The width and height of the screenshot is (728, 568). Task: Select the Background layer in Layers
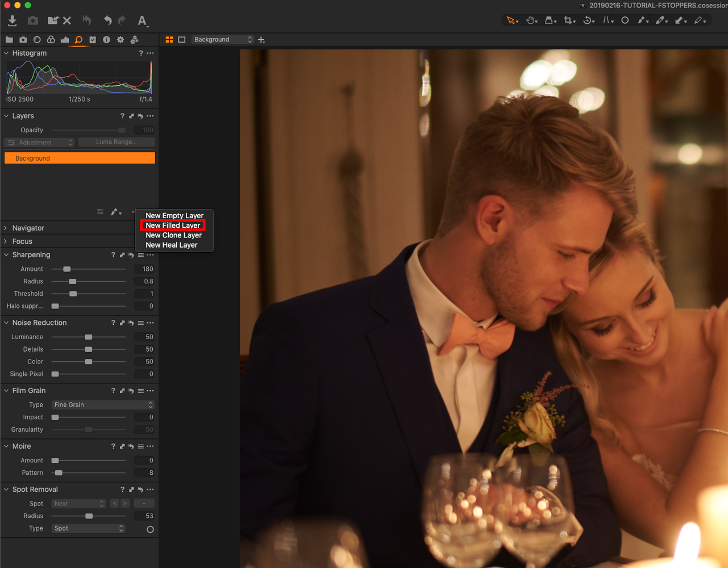pyautogui.click(x=80, y=158)
